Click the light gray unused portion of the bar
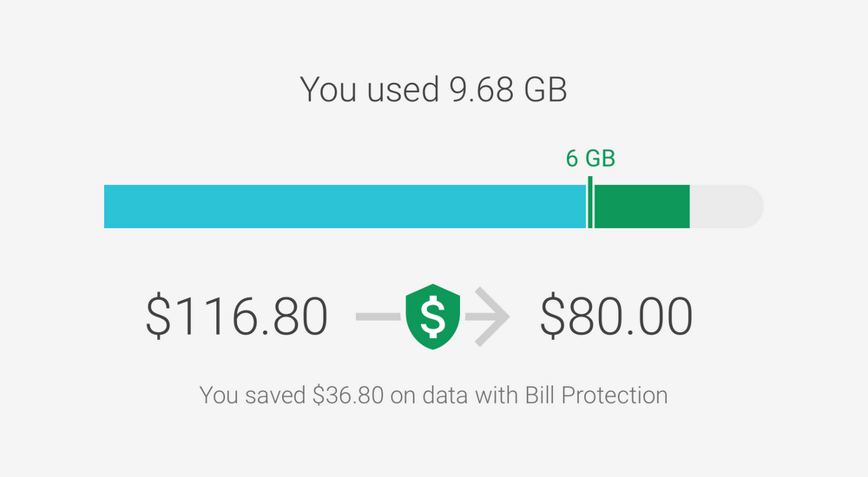Image resolution: width=868 pixels, height=477 pixels. tap(720, 206)
